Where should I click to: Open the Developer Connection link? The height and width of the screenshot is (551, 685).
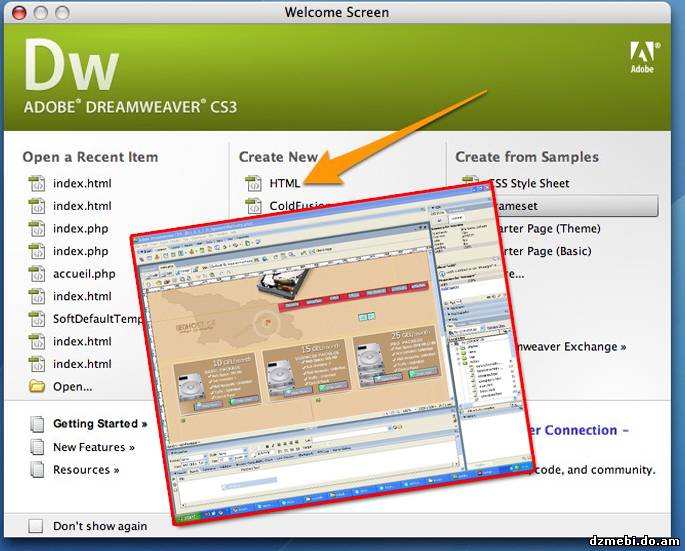coord(578,430)
